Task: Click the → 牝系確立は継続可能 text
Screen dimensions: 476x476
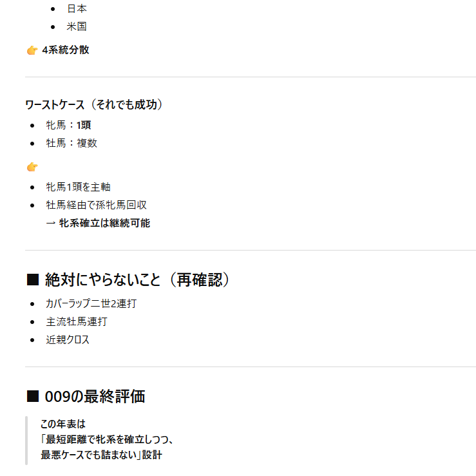Action: (x=98, y=223)
